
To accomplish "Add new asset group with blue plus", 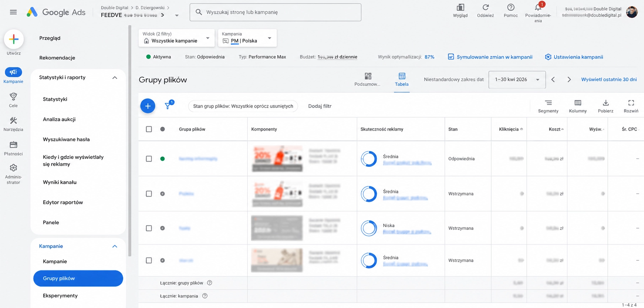I will point(148,106).
